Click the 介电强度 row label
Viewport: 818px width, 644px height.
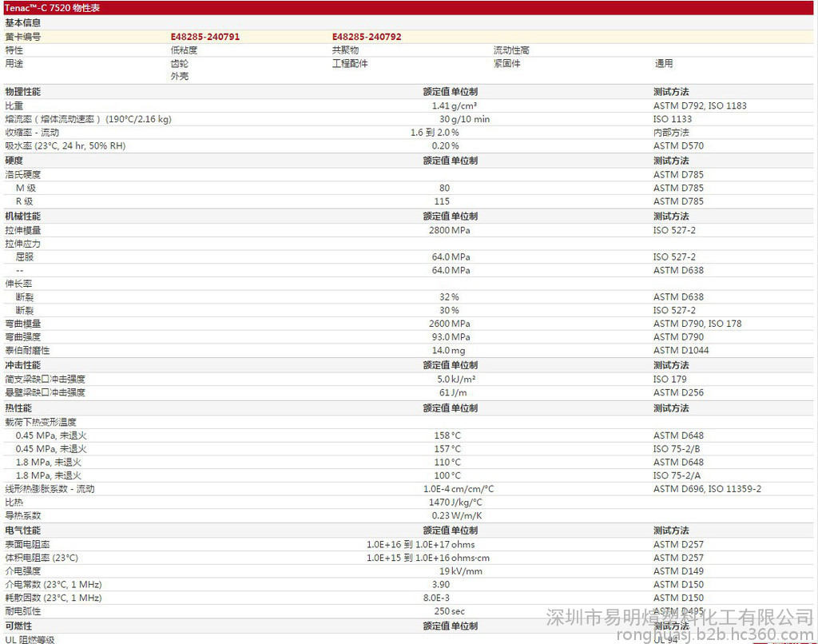point(22,571)
